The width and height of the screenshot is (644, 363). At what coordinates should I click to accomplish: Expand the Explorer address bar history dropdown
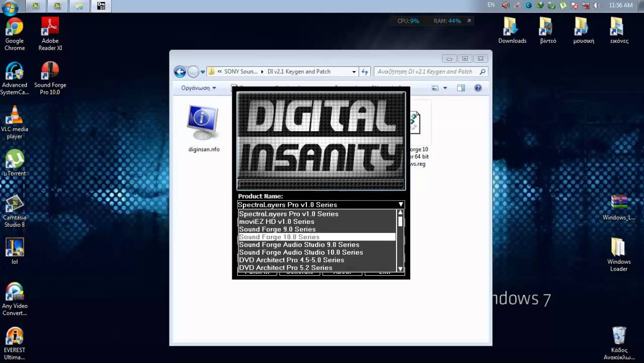point(354,72)
